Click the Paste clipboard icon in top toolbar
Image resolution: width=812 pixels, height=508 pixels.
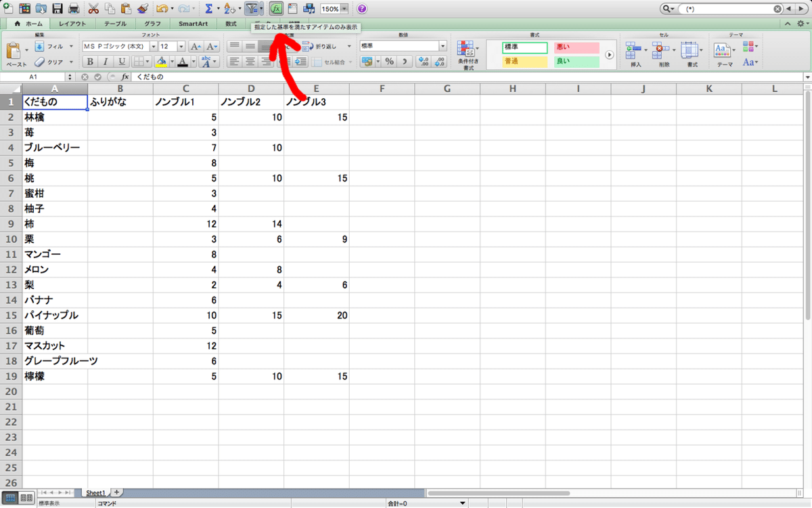tap(126, 9)
